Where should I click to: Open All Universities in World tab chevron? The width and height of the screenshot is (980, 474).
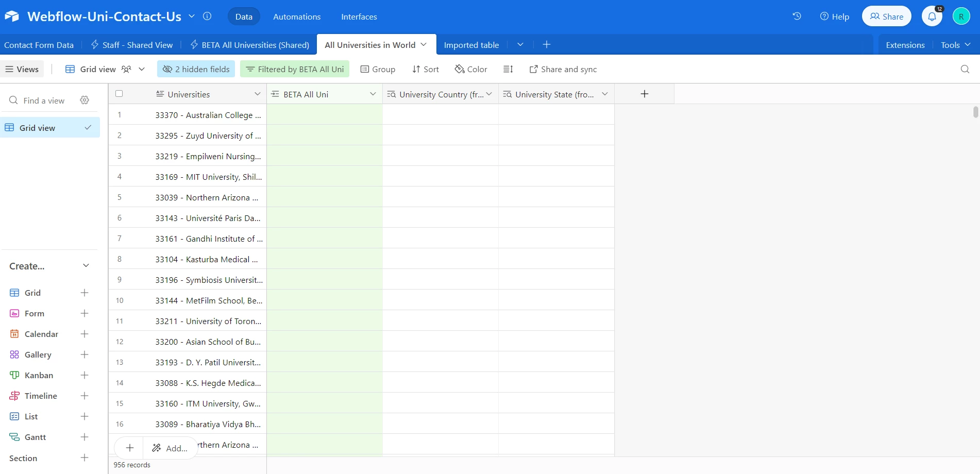click(x=424, y=44)
